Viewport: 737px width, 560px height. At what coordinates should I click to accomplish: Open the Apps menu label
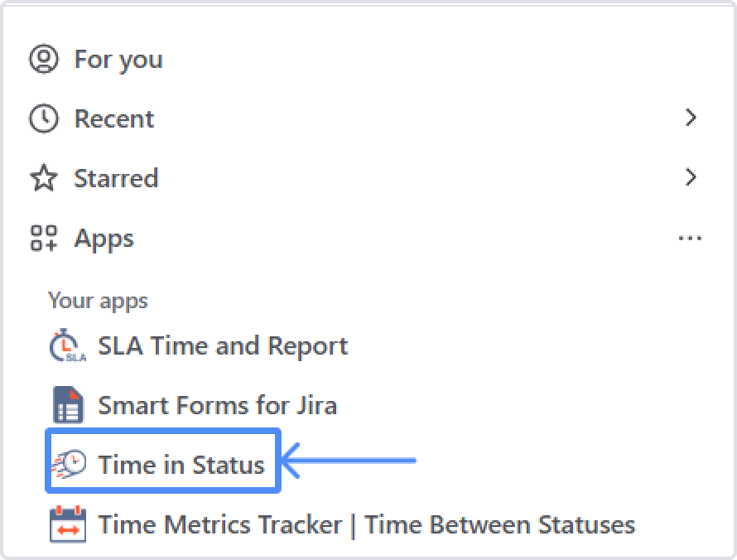[104, 239]
